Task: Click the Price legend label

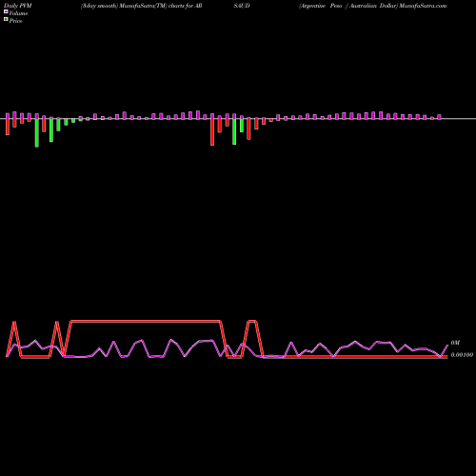Action: point(15,21)
